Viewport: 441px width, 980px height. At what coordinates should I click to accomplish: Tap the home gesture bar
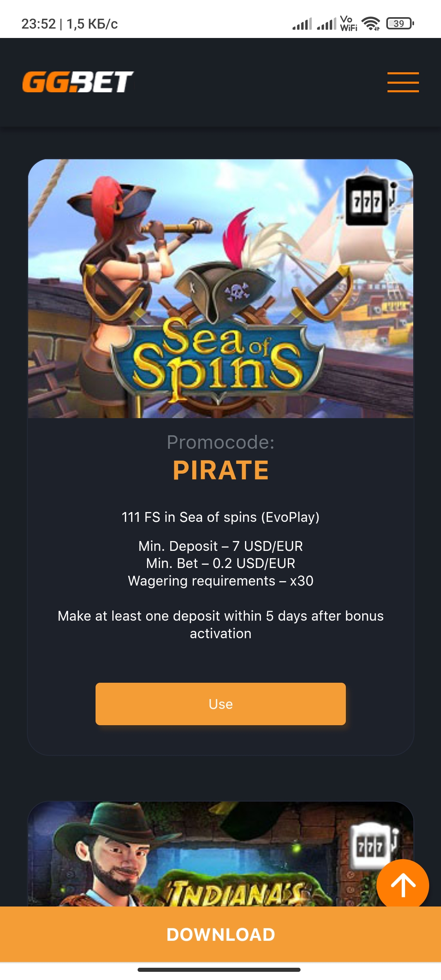coord(219,970)
